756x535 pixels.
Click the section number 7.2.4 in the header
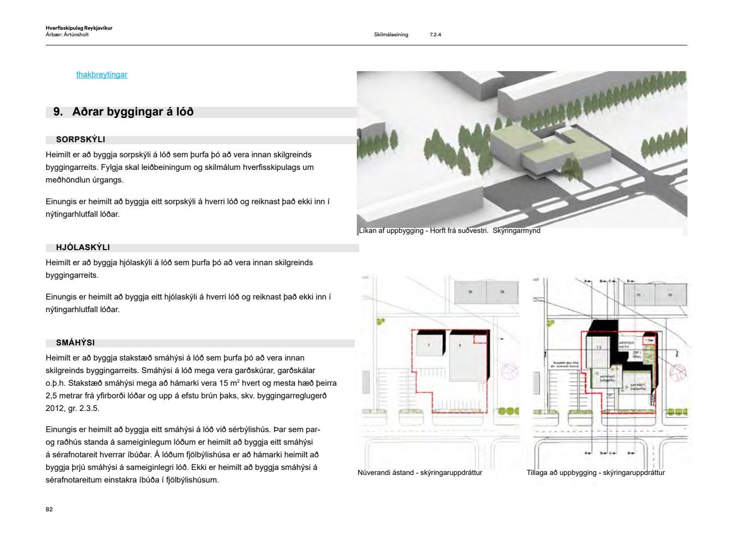(435, 35)
